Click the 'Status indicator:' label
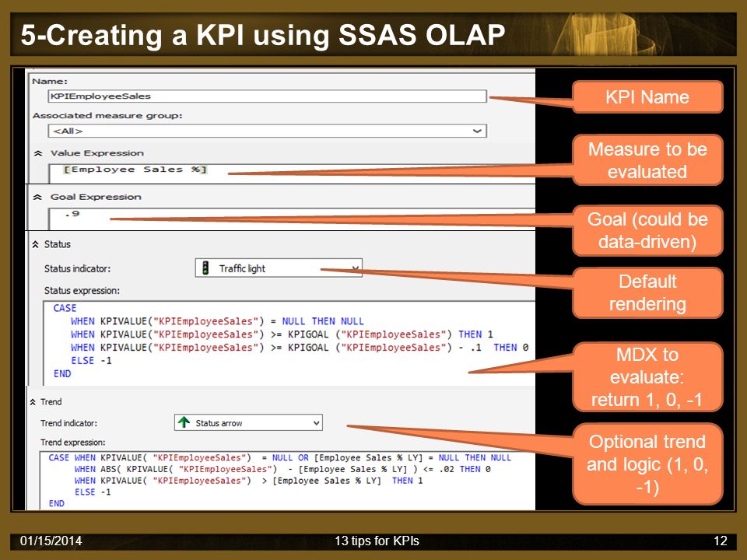 pos(77,268)
